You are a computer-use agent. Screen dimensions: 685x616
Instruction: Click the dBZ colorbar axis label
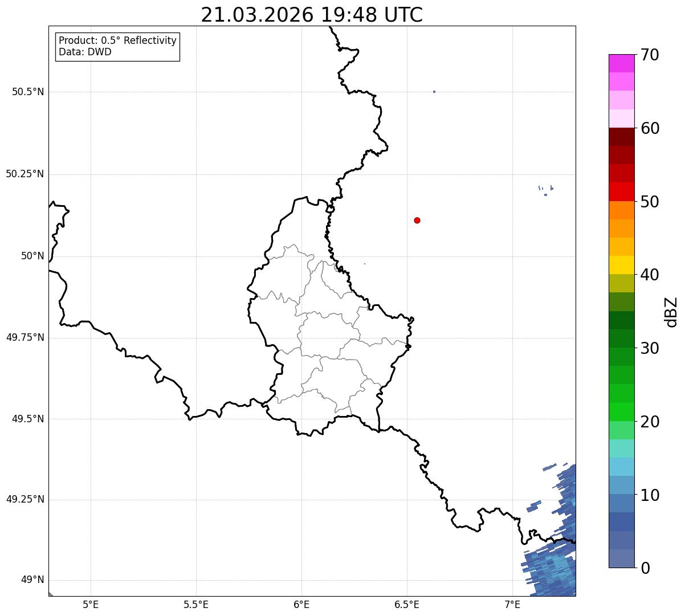point(672,312)
